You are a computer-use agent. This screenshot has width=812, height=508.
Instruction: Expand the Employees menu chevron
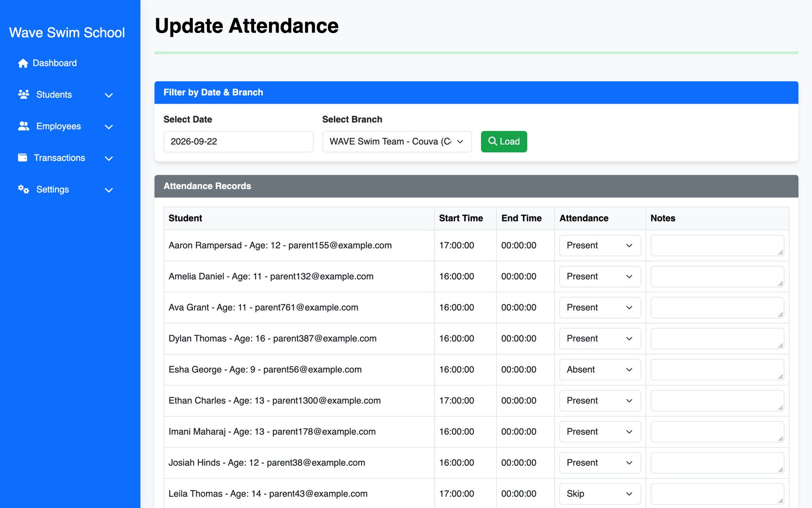point(109,126)
